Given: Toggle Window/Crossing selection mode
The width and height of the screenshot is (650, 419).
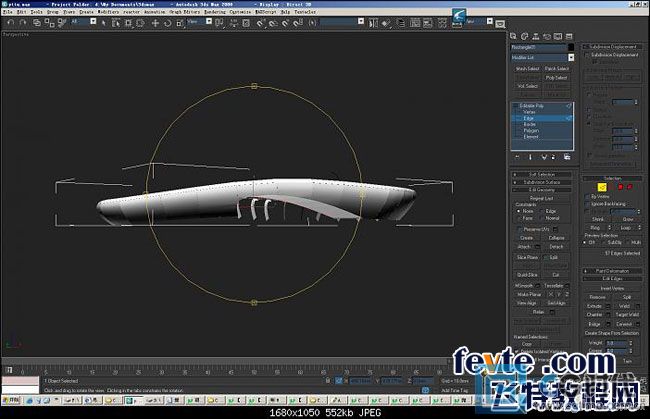Looking at the screenshot, I should (140, 23).
